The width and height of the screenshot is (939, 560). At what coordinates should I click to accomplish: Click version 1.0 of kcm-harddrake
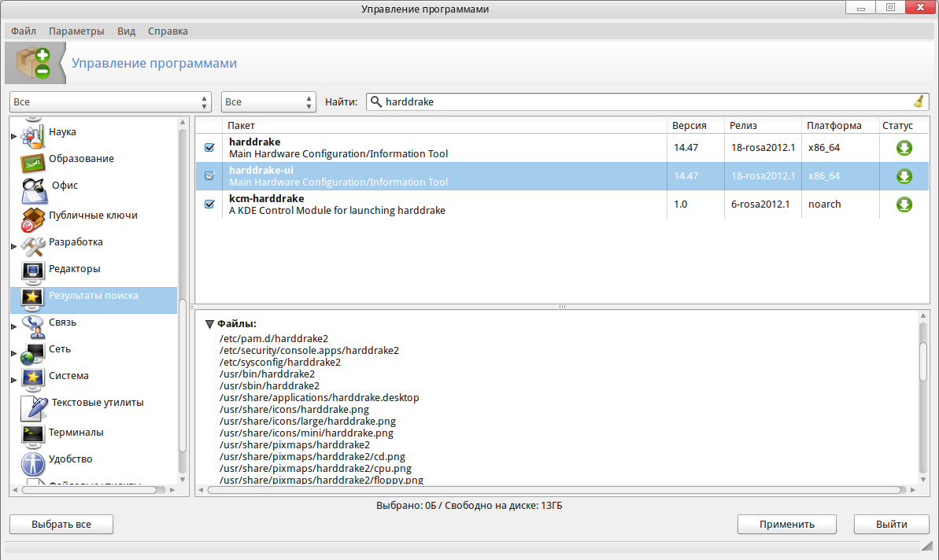click(x=680, y=204)
